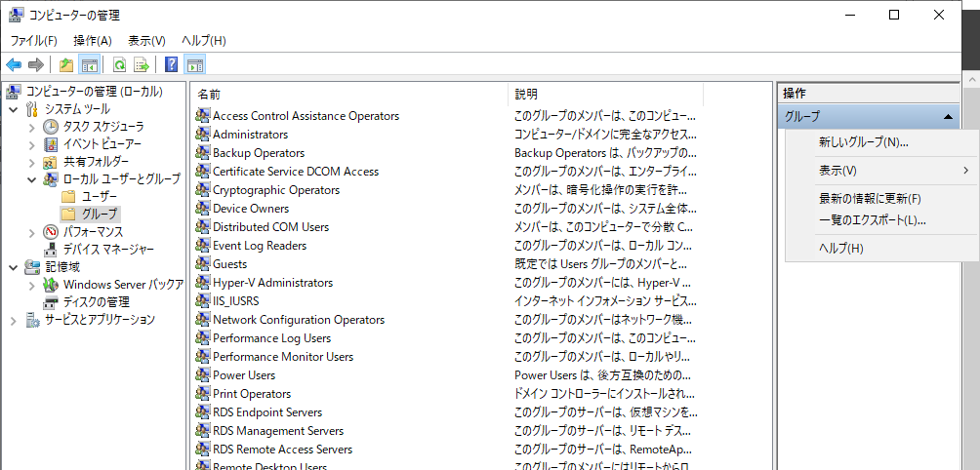Click the Back arrow toolbar icon
980x470 pixels.
[14, 64]
